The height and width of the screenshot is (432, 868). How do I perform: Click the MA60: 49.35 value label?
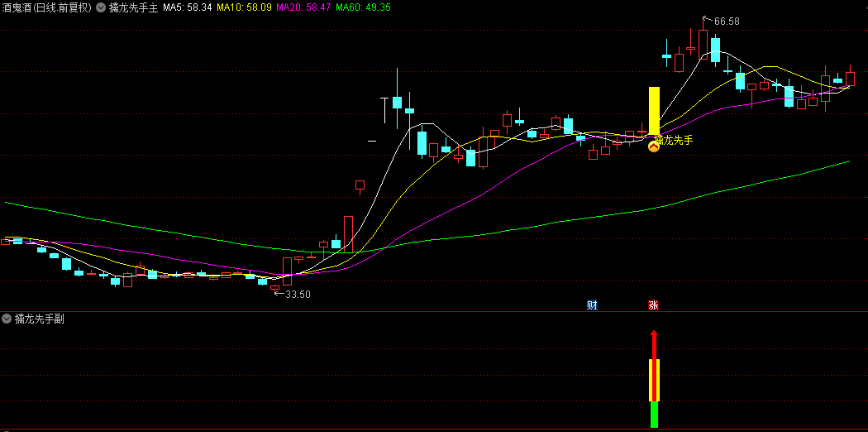(x=363, y=7)
